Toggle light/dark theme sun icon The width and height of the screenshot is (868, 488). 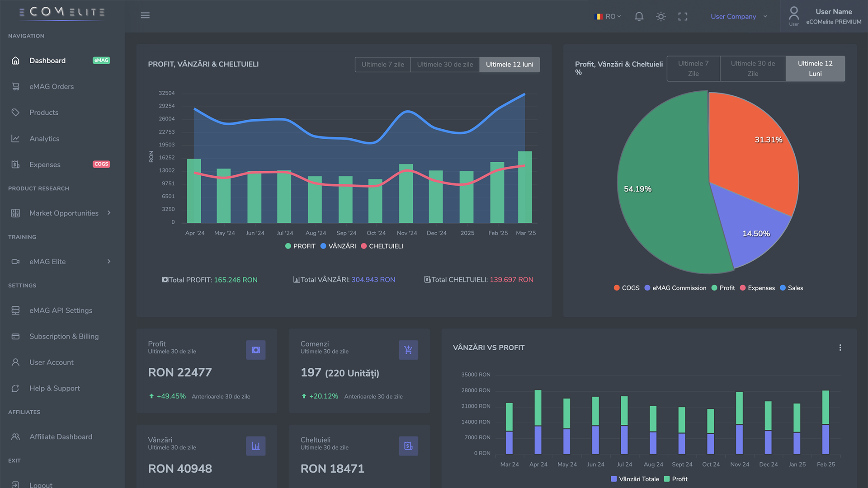(661, 17)
